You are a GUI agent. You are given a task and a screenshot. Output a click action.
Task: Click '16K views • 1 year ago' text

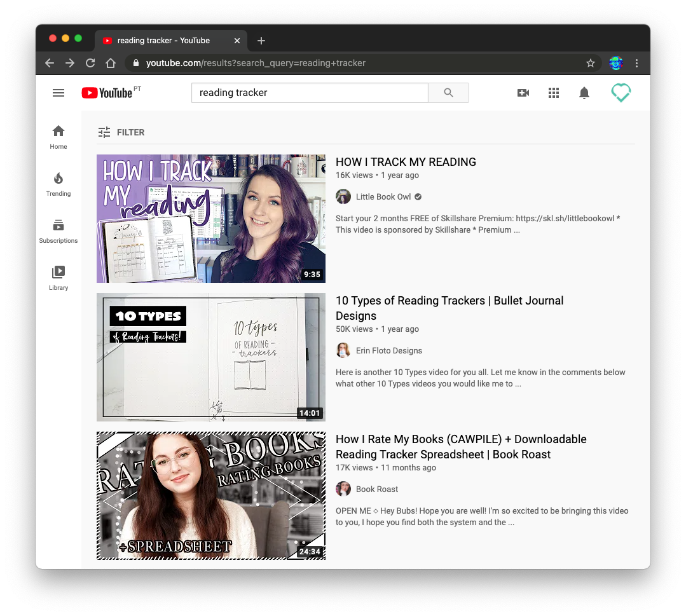click(x=377, y=175)
